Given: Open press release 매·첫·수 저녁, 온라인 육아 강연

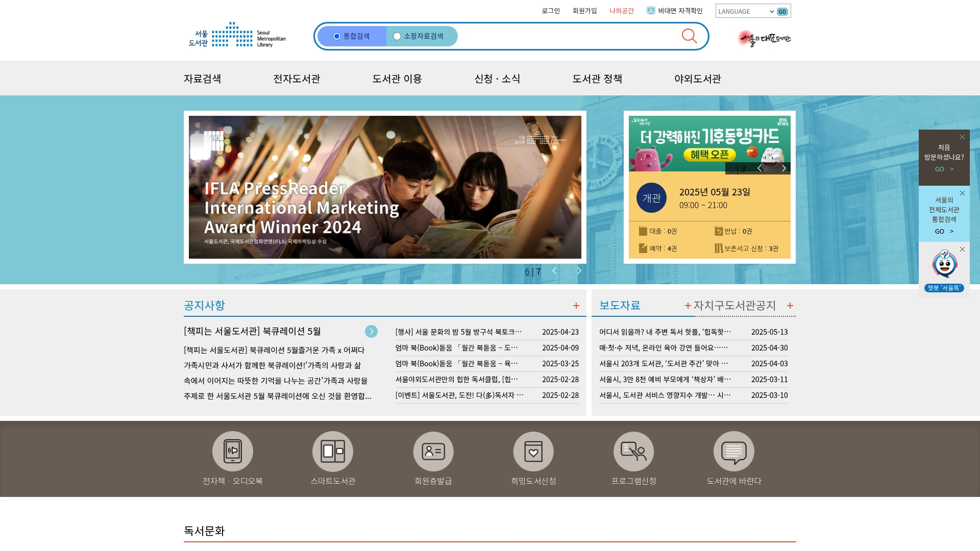Looking at the screenshot, I should click(664, 348).
